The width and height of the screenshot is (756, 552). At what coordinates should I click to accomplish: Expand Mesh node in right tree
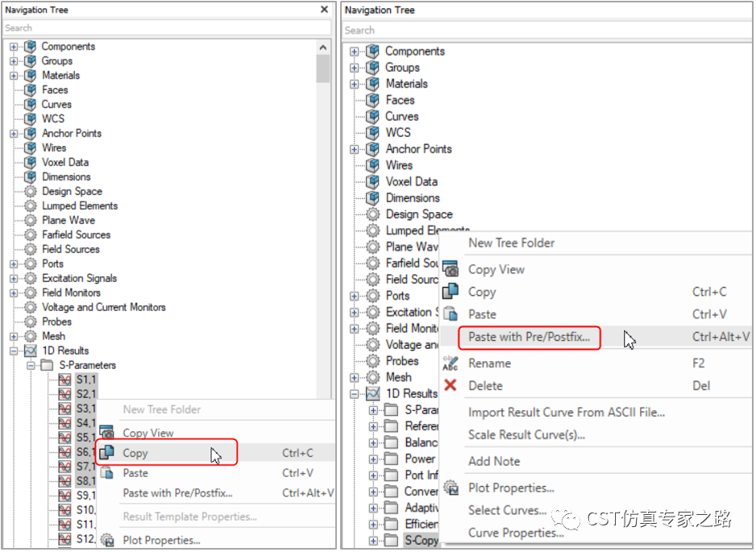tap(355, 377)
